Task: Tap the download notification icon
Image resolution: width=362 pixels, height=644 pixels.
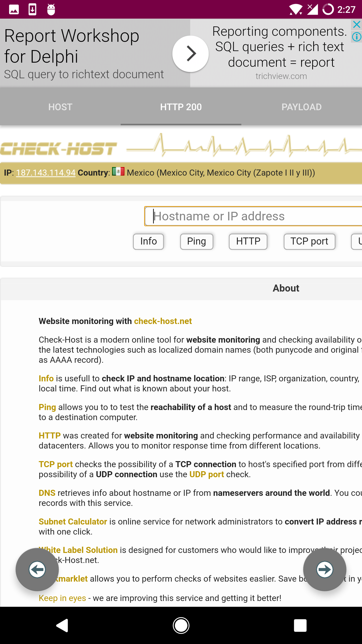Action: 32,10
